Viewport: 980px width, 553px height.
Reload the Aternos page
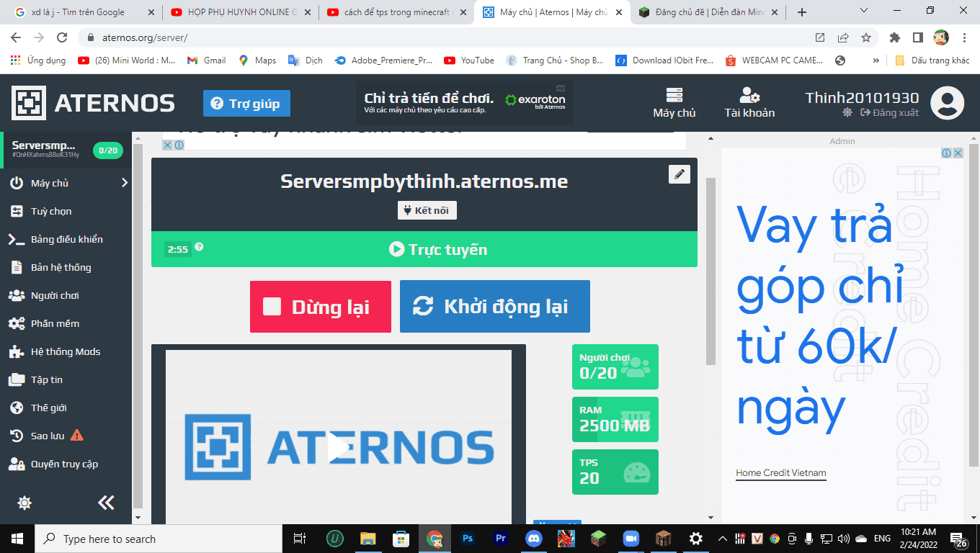62,37
